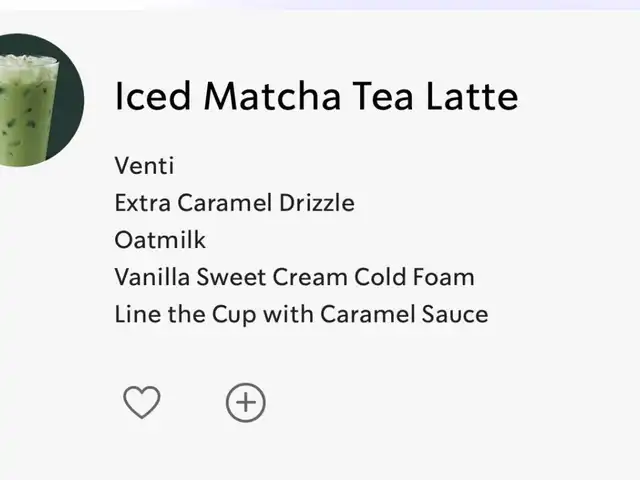Click the Venti size text

pos(144,166)
